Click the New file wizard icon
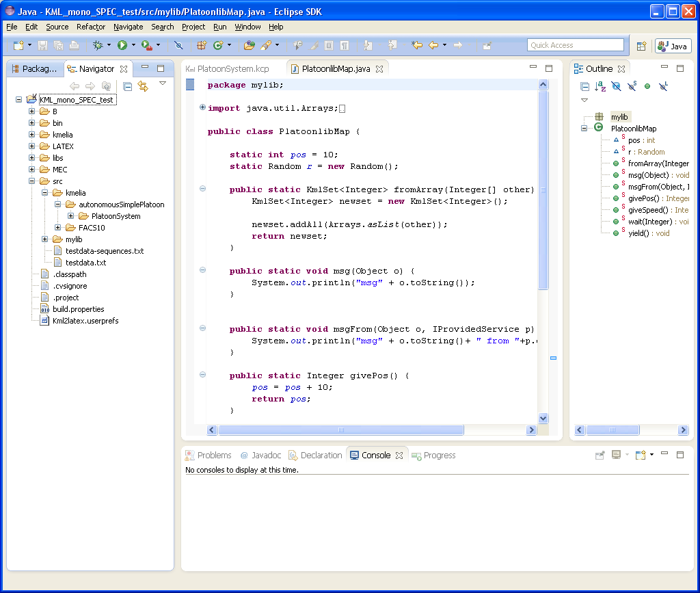This screenshot has height=593, width=700. click(x=18, y=45)
